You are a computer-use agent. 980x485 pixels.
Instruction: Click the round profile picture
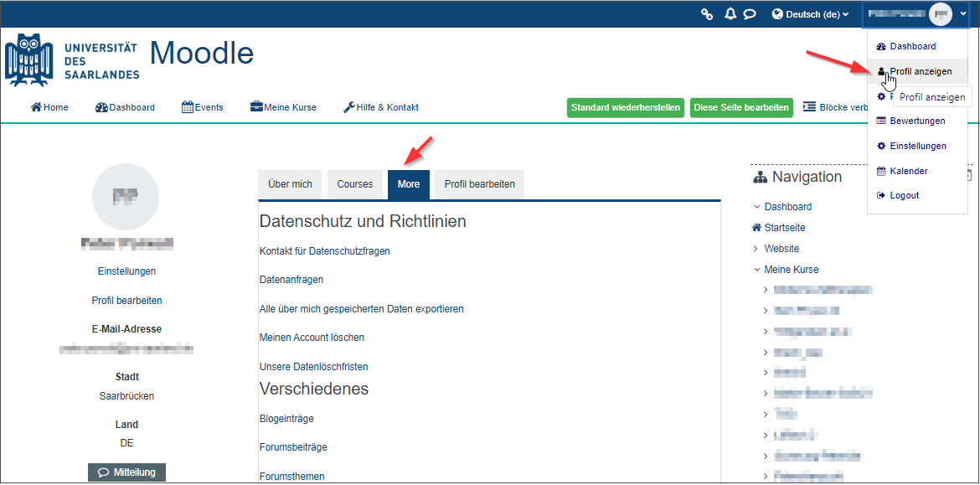pos(126,197)
